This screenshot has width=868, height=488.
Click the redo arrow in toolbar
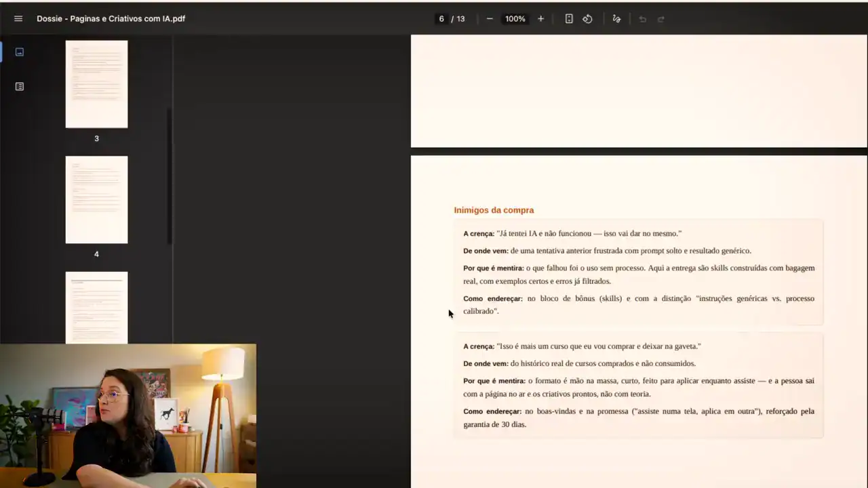tap(661, 19)
